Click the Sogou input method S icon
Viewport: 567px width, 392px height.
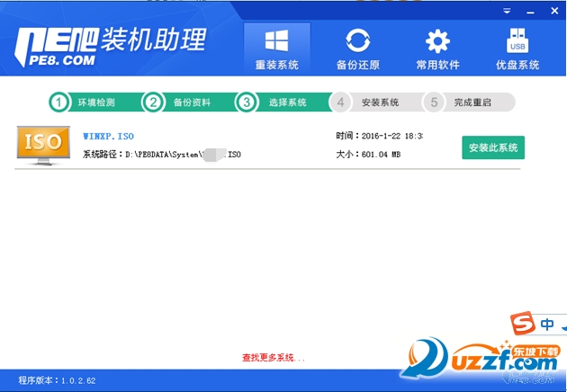[x=523, y=324]
